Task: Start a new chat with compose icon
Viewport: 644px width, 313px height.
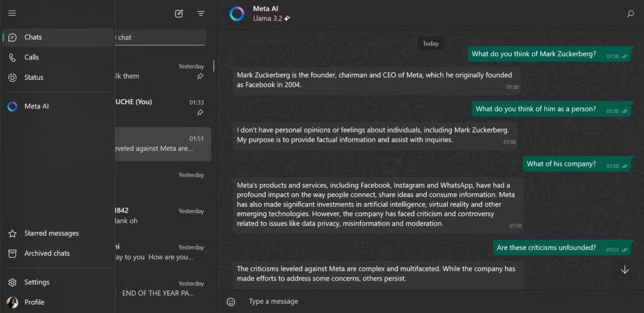Action: tap(179, 13)
